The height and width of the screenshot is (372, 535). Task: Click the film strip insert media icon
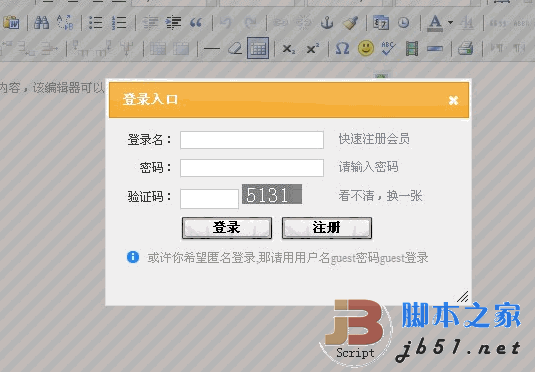pyautogui.click(x=412, y=48)
